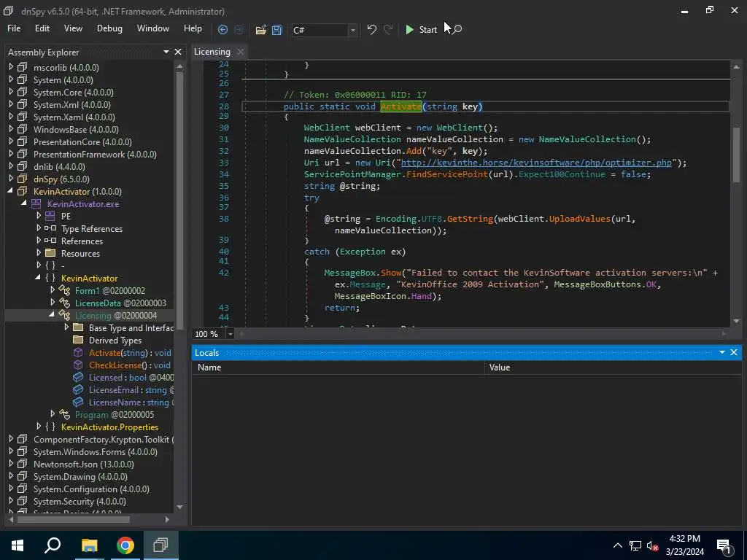This screenshot has height=560, width=747.
Task: Open the View menu
Action: [73, 28]
